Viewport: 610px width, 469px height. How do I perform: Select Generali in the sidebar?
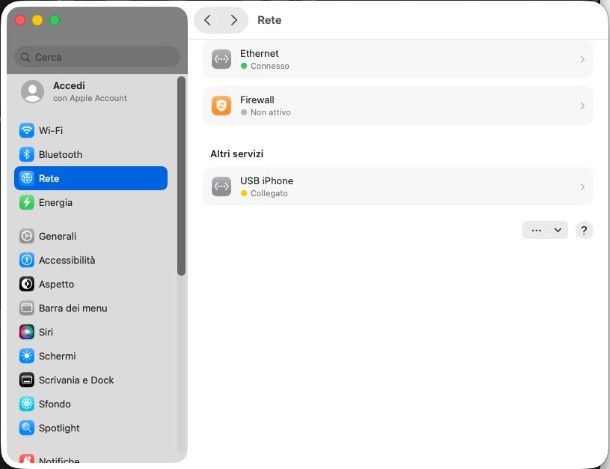[91, 236]
